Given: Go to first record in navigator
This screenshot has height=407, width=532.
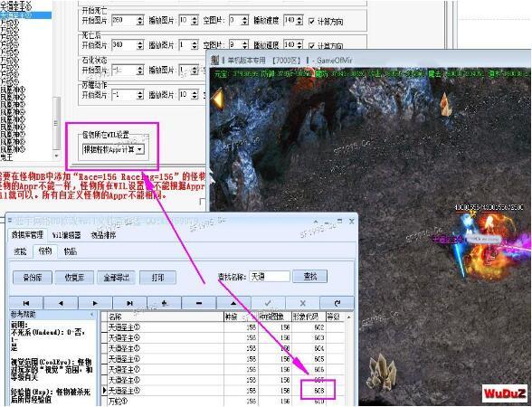Looking at the screenshot, I should pos(26,303).
